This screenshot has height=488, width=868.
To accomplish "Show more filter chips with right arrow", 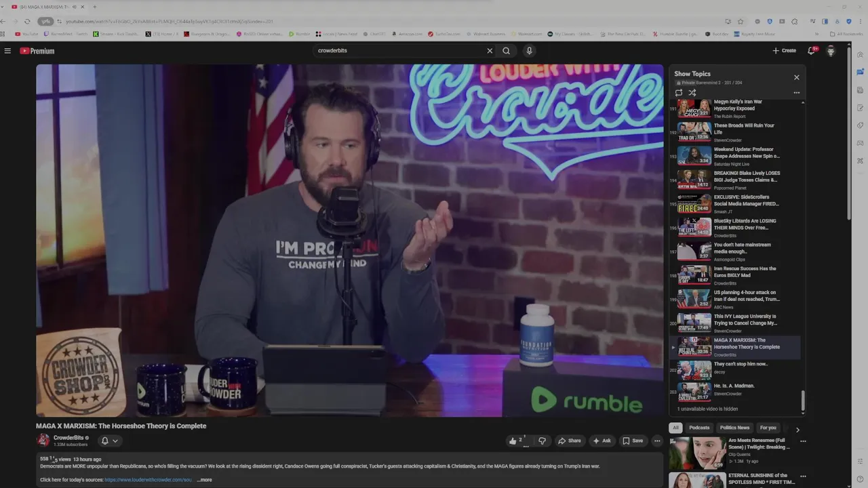I will coord(797,429).
